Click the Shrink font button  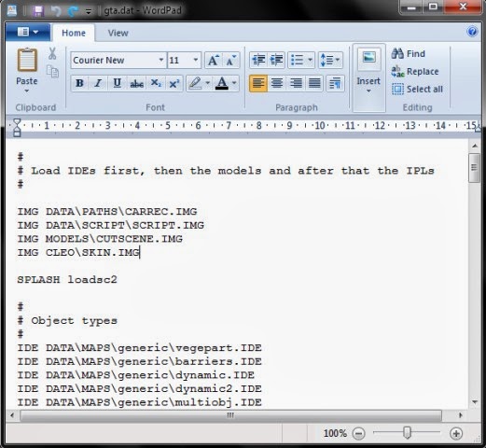[x=230, y=60]
